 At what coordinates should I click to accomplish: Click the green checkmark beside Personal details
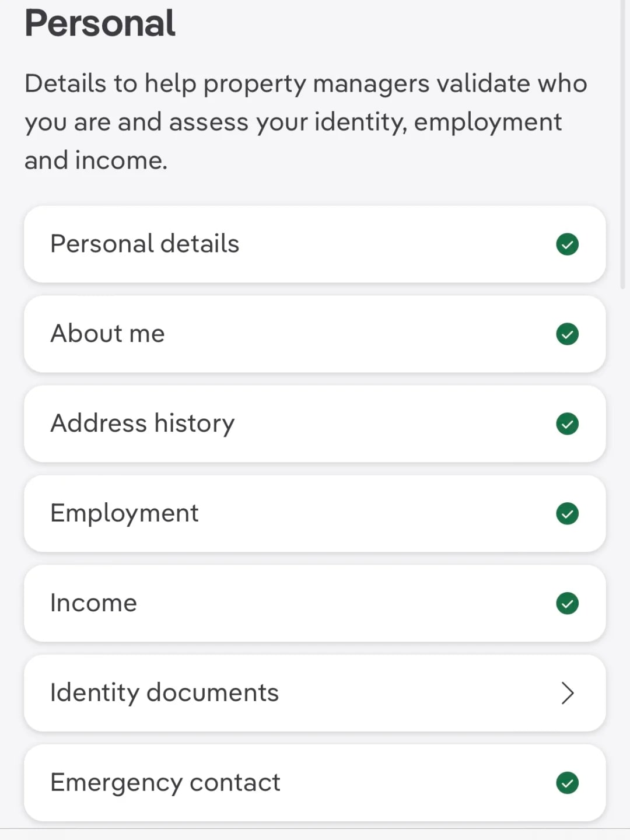click(567, 244)
